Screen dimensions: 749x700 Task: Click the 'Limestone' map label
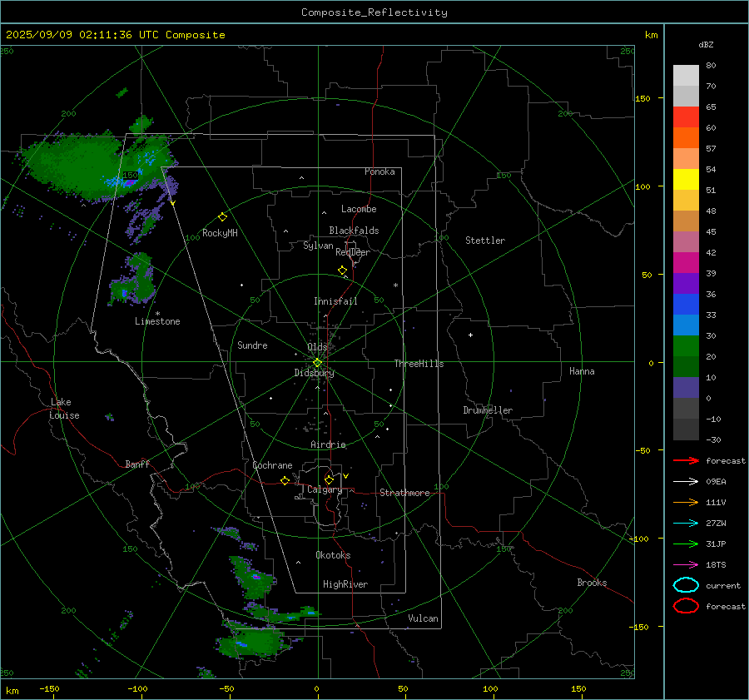157,321
